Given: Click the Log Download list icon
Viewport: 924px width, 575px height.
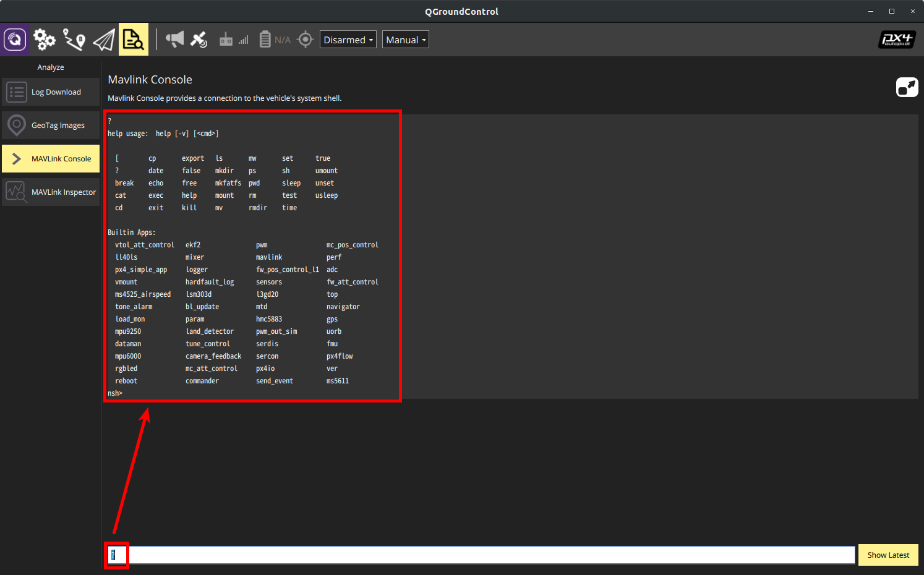Looking at the screenshot, I should (17, 92).
